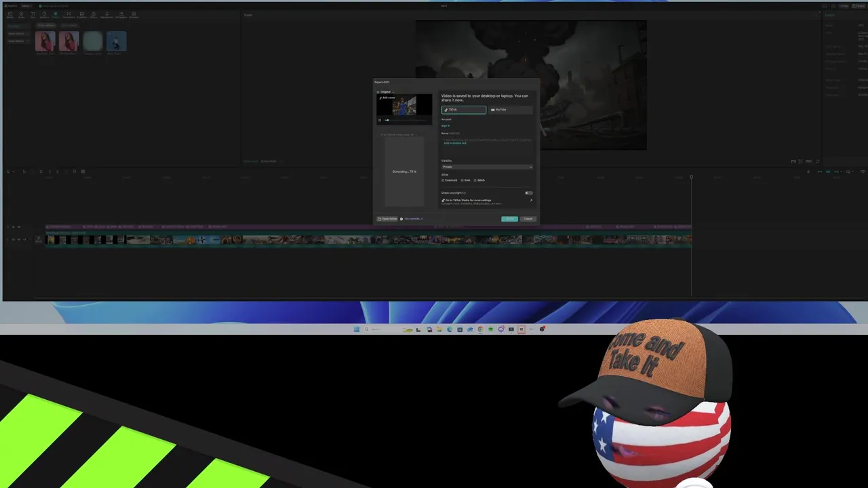This screenshot has width=868, height=488.
Task: Select the YouTube share option
Action: (511, 110)
